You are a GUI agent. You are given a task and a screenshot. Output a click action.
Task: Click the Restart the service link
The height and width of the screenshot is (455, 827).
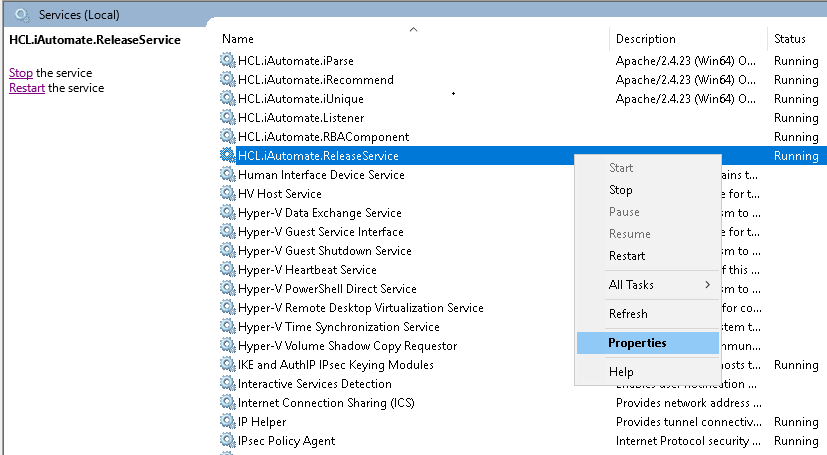click(x=27, y=88)
